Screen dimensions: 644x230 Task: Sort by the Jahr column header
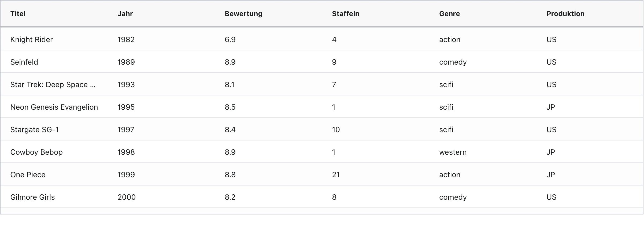tap(125, 14)
